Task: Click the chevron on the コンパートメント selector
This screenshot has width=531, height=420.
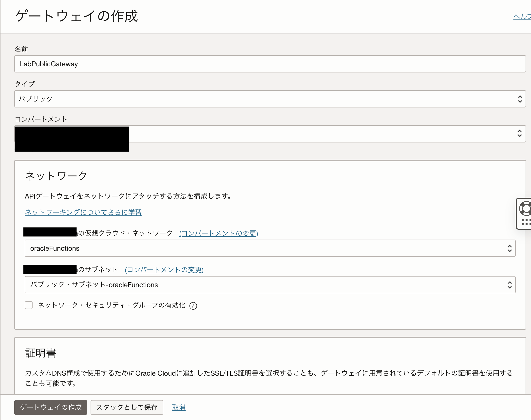Action: [520, 134]
